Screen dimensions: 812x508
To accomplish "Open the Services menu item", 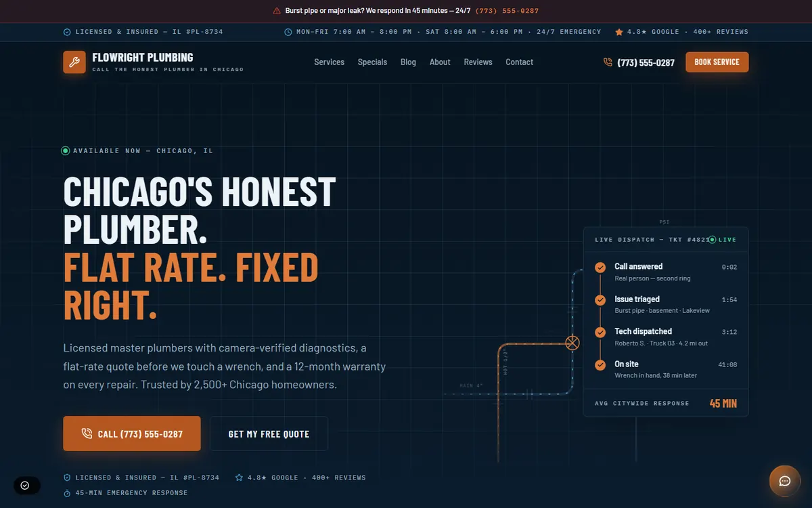I will tap(330, 62).
